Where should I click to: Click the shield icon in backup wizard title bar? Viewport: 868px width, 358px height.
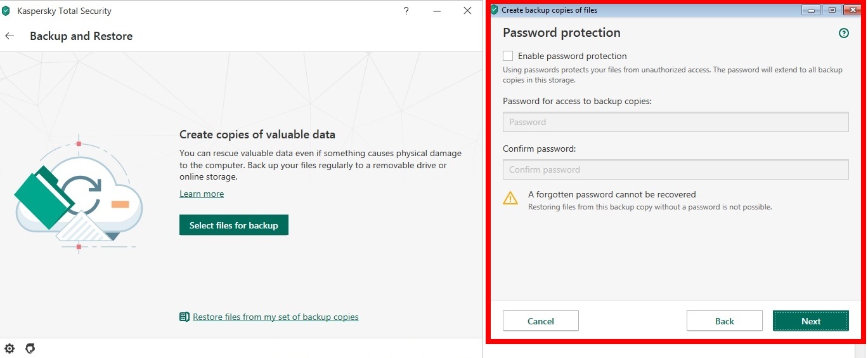click(x=495, y=10)
